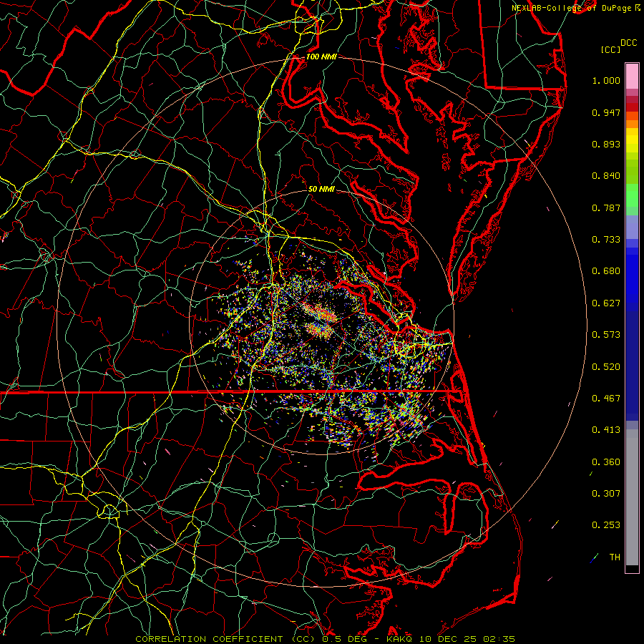644x644 pixels.
Task: Click the gray lower segment of color bar
Action: (632, 497)
